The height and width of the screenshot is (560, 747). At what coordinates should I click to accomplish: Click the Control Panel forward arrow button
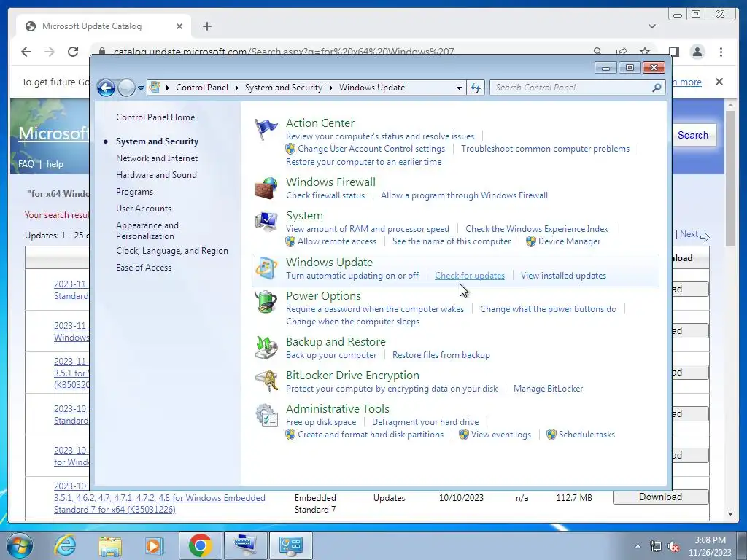pyautogui.click(x=126, y=87)
